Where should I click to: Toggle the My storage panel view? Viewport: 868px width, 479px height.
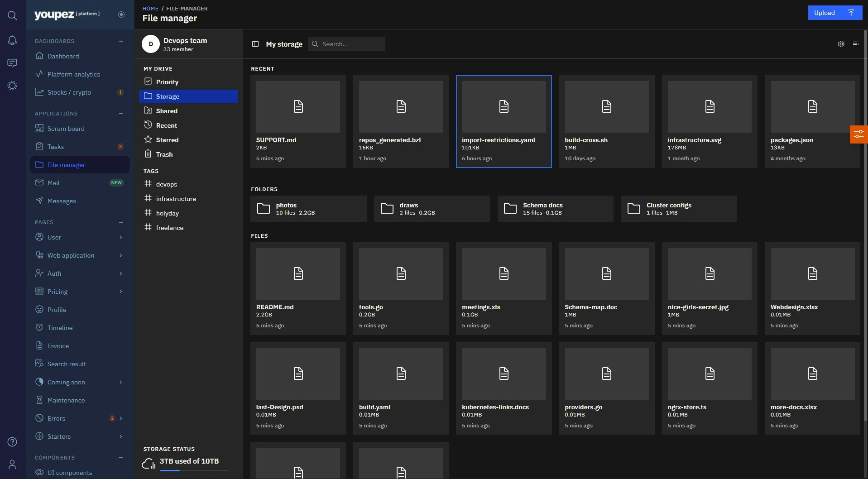pos(255,44)
